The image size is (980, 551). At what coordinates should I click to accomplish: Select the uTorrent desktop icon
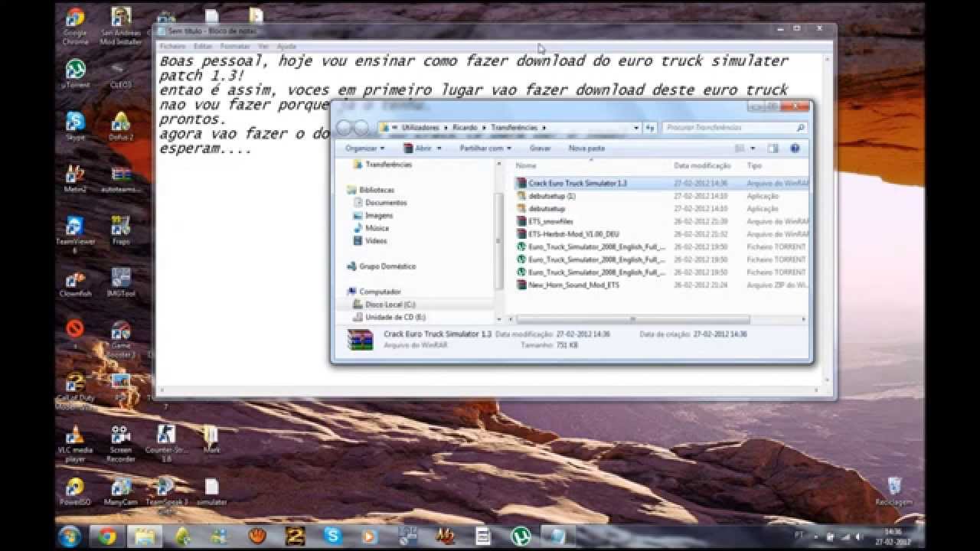tap(75, 73)
